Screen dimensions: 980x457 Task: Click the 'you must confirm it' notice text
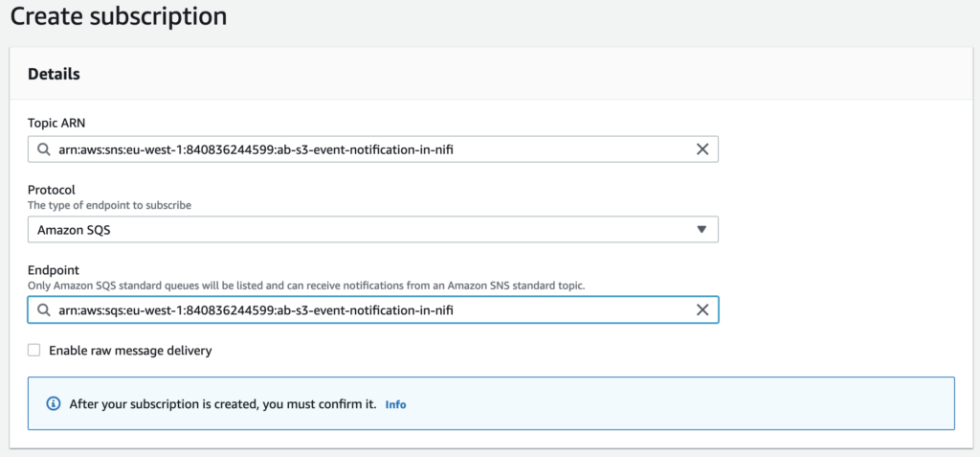223,404
